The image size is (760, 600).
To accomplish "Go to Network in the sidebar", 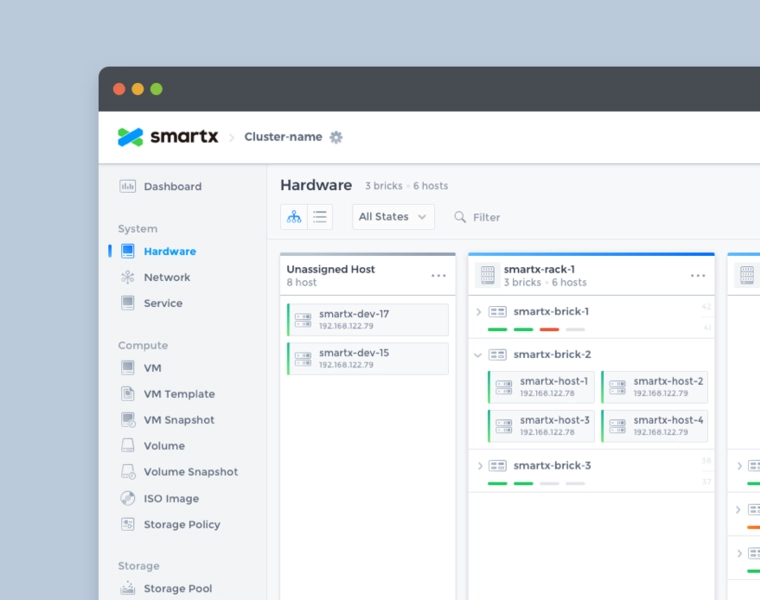I will pyautogui.click(x=166, y=277).
